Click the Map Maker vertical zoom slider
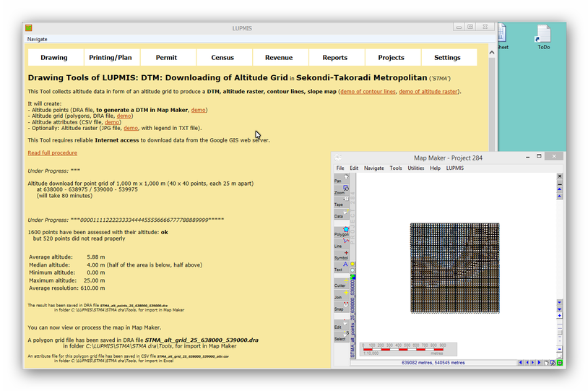 coord(560,332)
